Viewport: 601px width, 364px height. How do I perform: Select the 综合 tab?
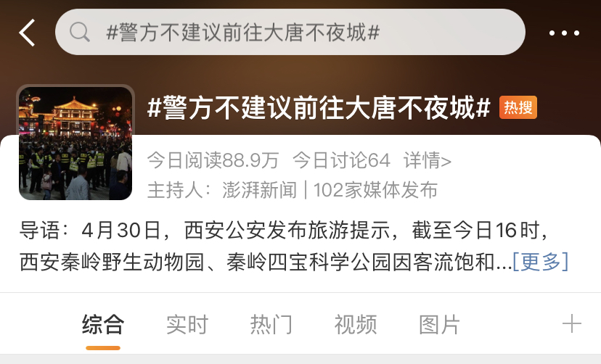pos(103,325)
